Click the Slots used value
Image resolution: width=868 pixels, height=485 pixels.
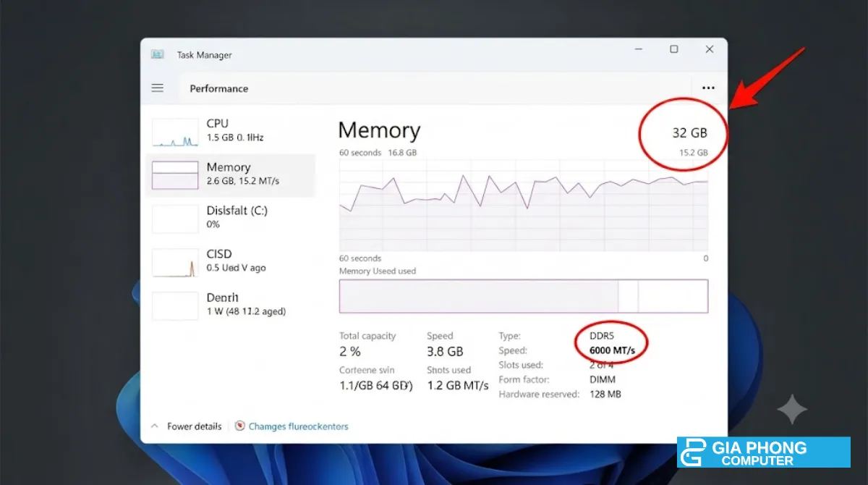(x=602, y=365)
